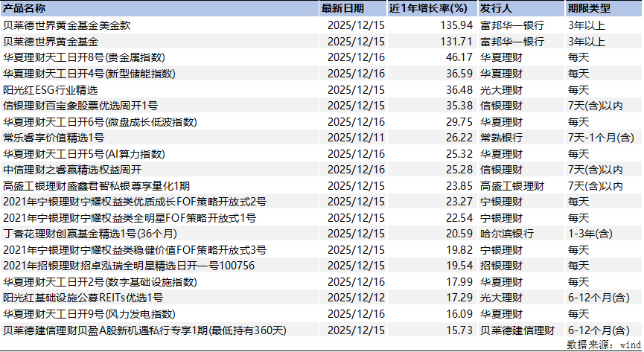
Task: Click the 最新日期 column header
Action: point(342,8)
